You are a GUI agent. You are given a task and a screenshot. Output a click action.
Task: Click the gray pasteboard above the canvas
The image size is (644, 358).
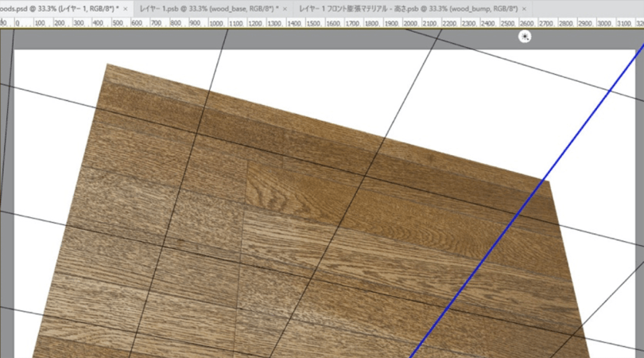(318, 38)
